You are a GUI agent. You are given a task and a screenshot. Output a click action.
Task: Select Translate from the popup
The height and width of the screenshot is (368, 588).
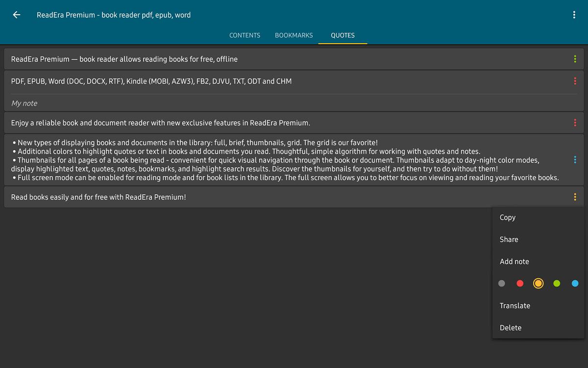(x=538, y=306)
